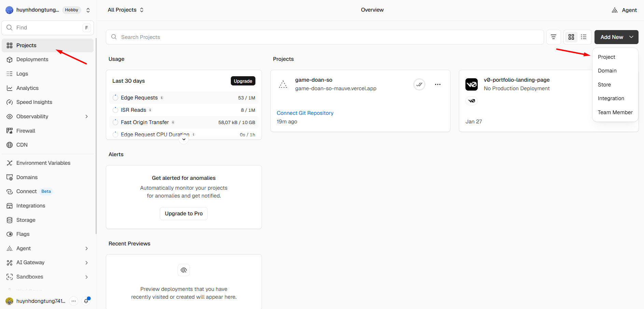Viewport: 644px width, 309px height.
Task: Open the game-doan-so project card title
Action: 314,80
